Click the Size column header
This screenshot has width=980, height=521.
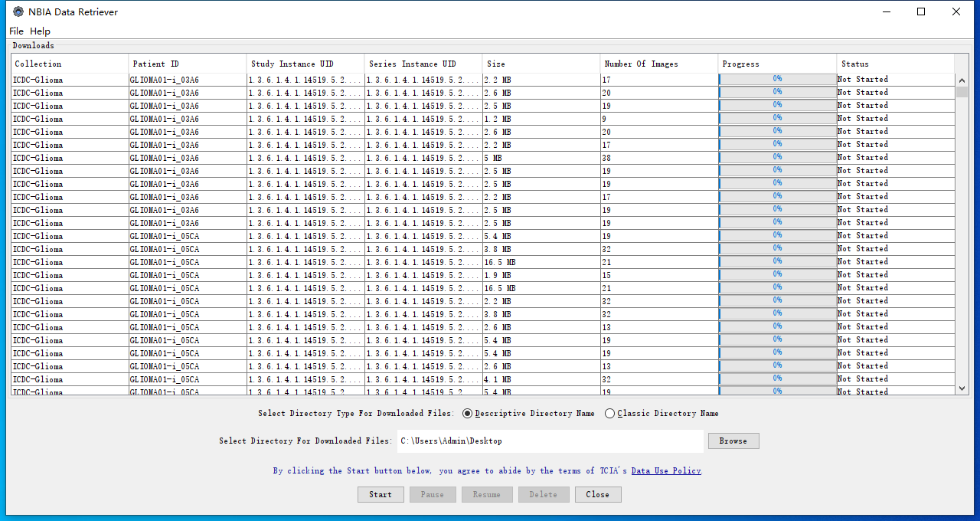(541, 64)
